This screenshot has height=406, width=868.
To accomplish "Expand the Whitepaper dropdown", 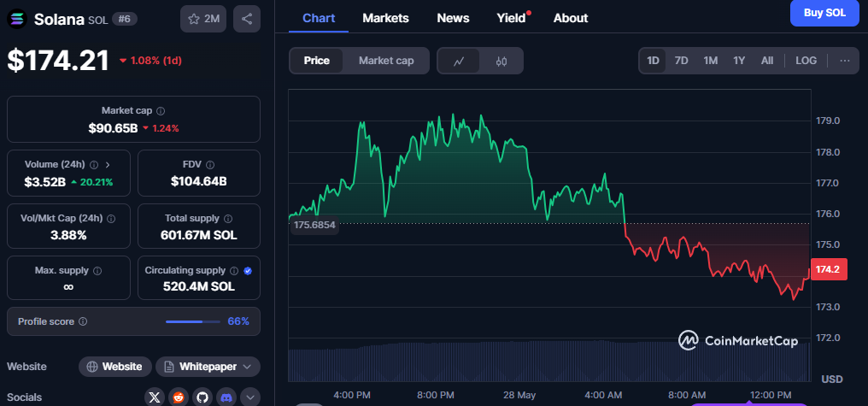I will tap(248, 367).
